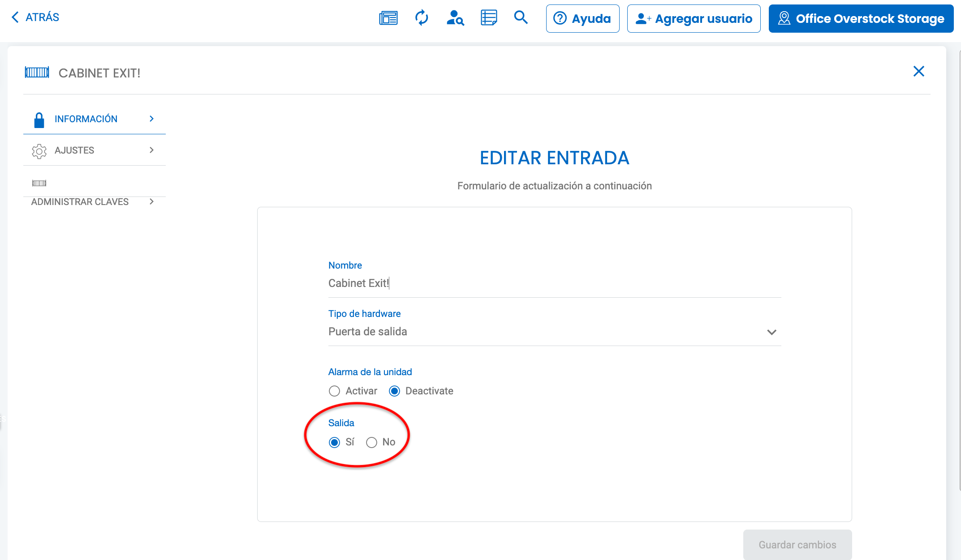Click the gate icon above Administrar Claves
961x560 pixels.
pyautogui.click(x=39, y=183)
